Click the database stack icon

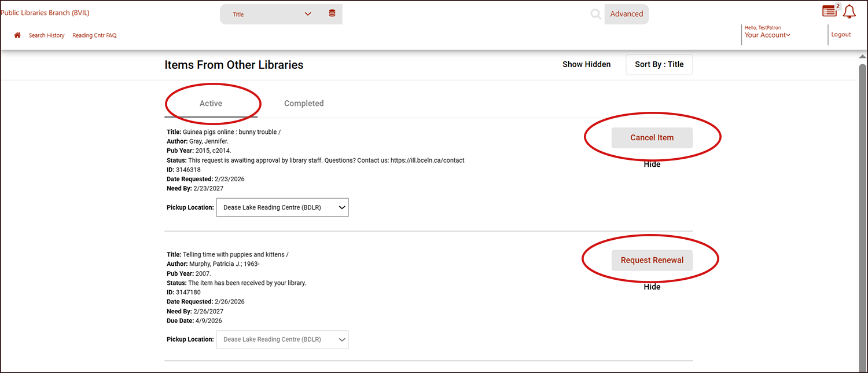click(332, 14)
